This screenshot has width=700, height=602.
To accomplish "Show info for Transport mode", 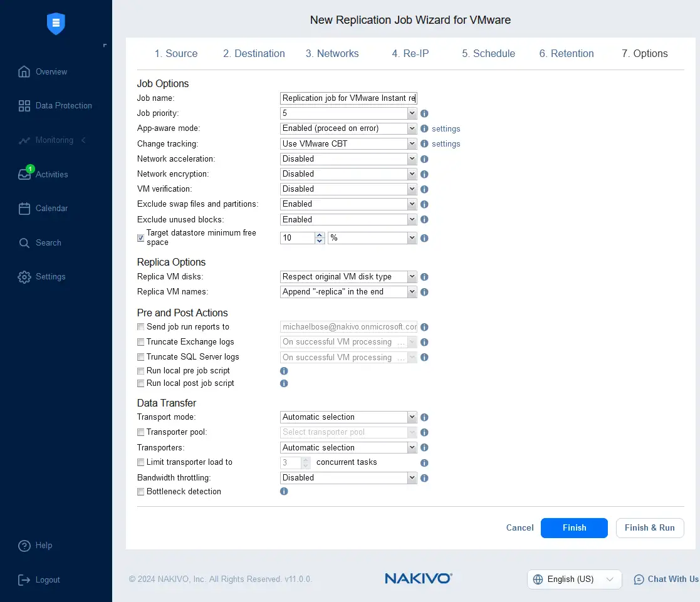I will coord(424,417).
